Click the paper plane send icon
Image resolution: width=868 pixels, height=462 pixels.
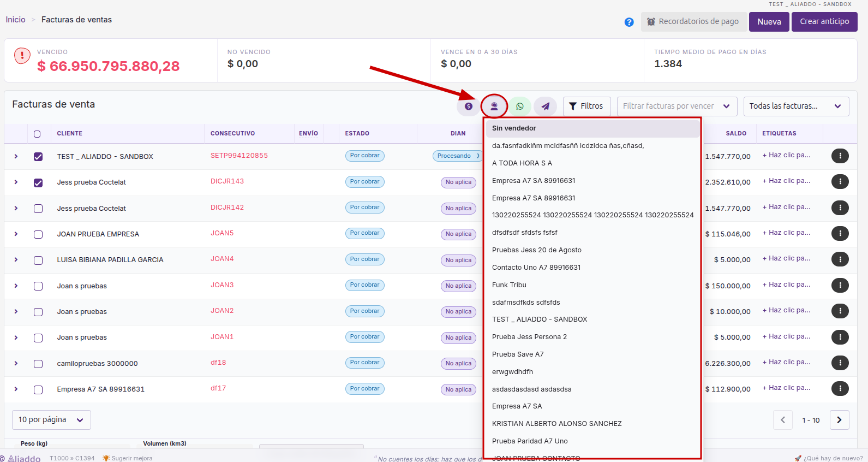pos(546,106)
